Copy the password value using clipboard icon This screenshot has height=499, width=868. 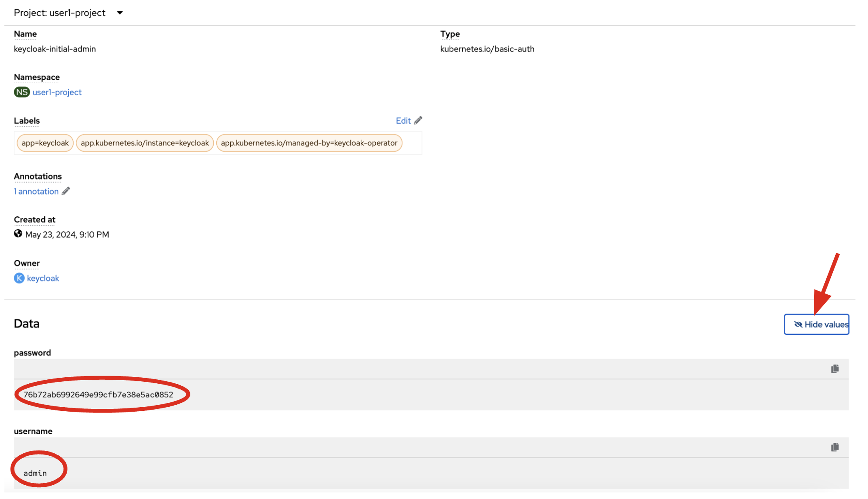[x=834, y=369]
